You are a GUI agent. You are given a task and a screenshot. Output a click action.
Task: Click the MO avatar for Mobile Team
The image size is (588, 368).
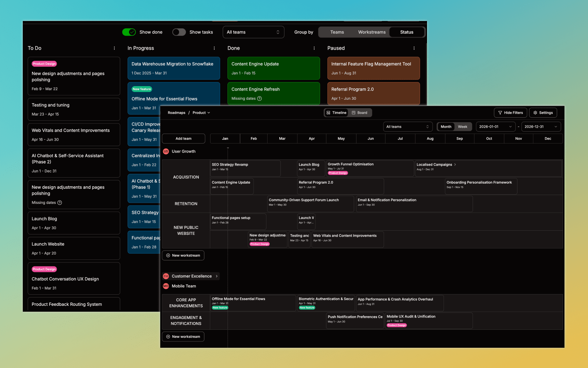coord(166,286)
